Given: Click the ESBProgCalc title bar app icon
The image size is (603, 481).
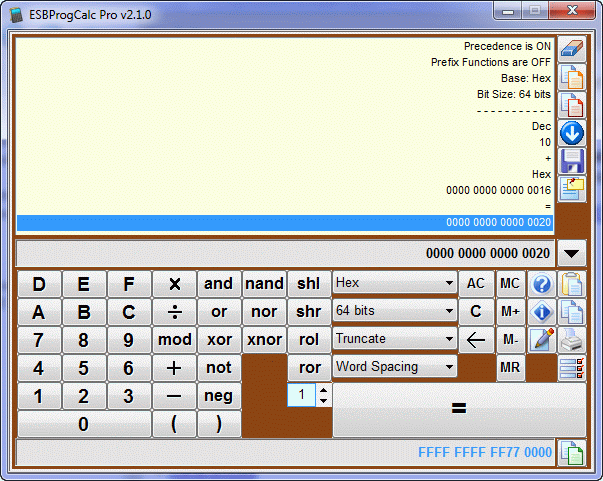Looking at the screenshot, I should [x=16, y=15].
